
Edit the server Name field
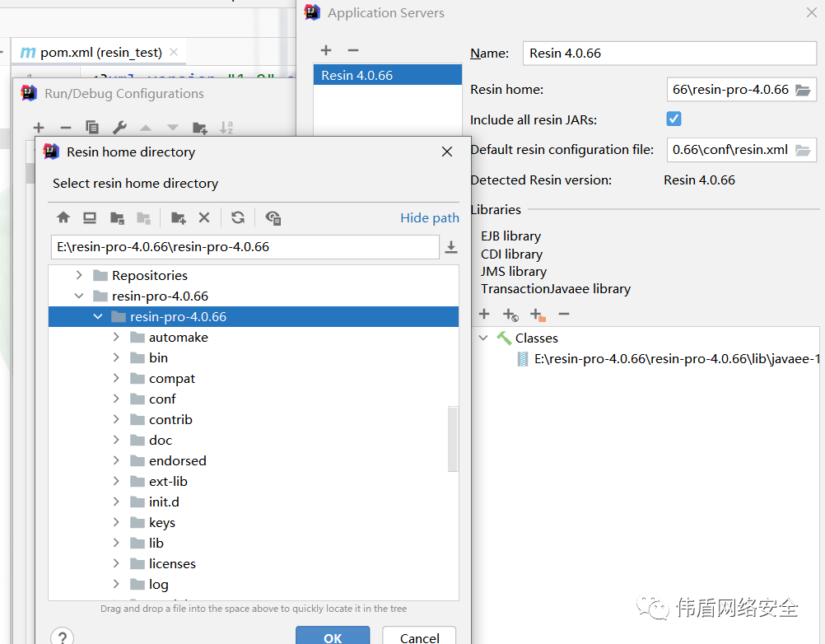(x=669, y=54)
